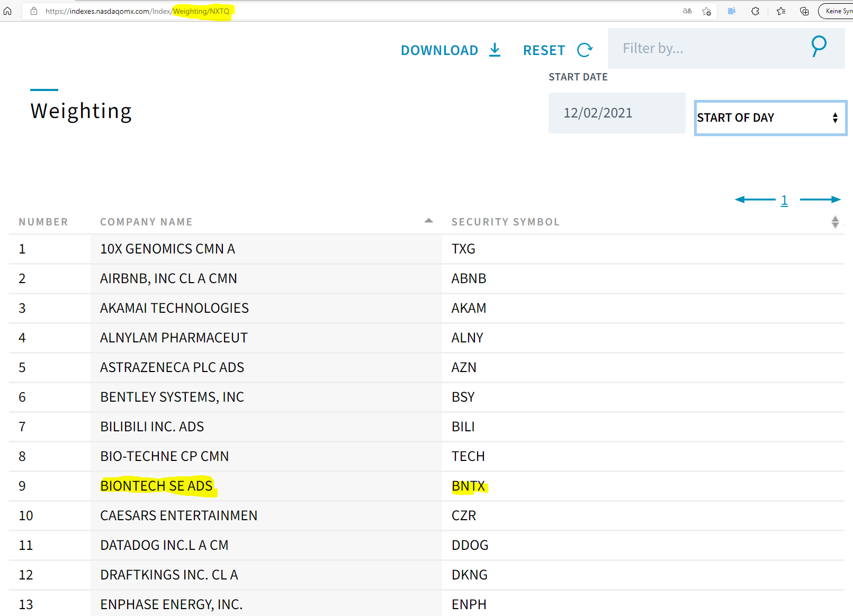Click row number 13 cell
853x616 pixels.
pyautogui.click(x=50, y=604)
